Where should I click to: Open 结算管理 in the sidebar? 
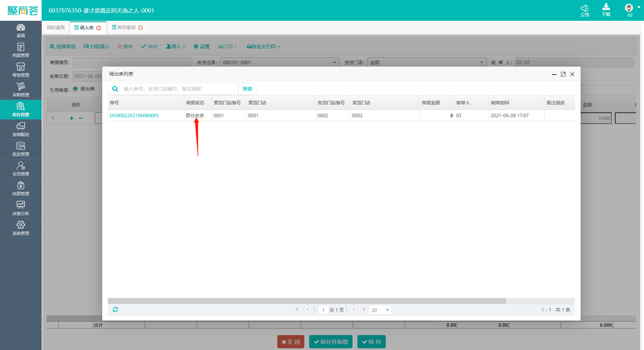tap(21, 189)
